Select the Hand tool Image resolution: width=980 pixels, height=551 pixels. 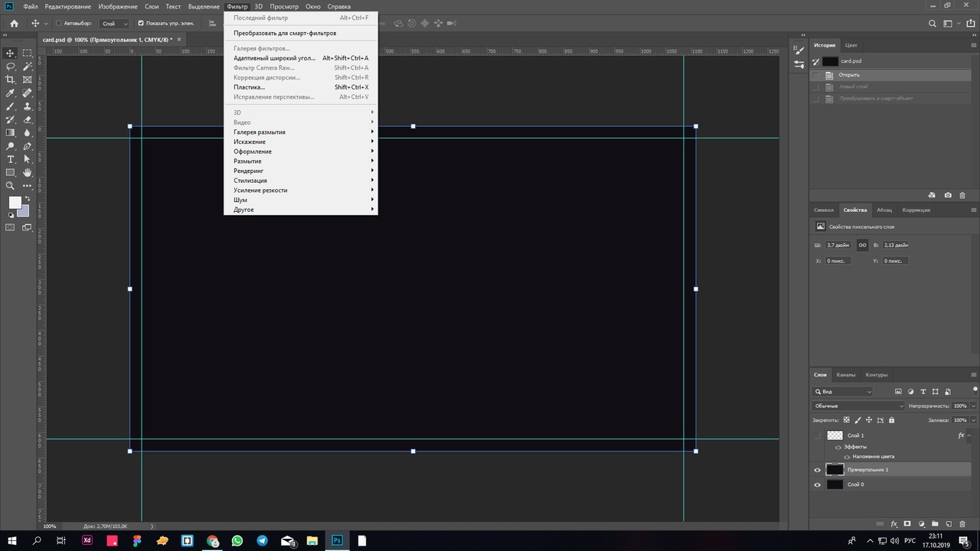click(28, 172)
